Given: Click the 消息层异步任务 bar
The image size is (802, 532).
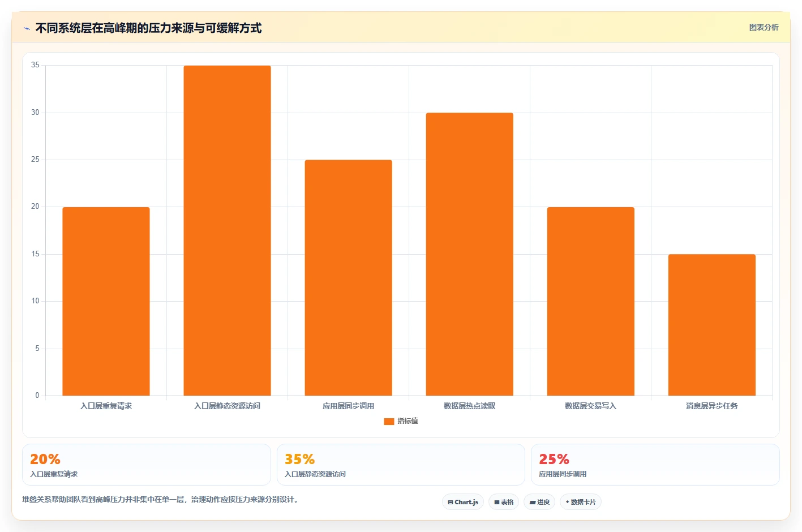Looking at the screenshot, I should point(711,325).
